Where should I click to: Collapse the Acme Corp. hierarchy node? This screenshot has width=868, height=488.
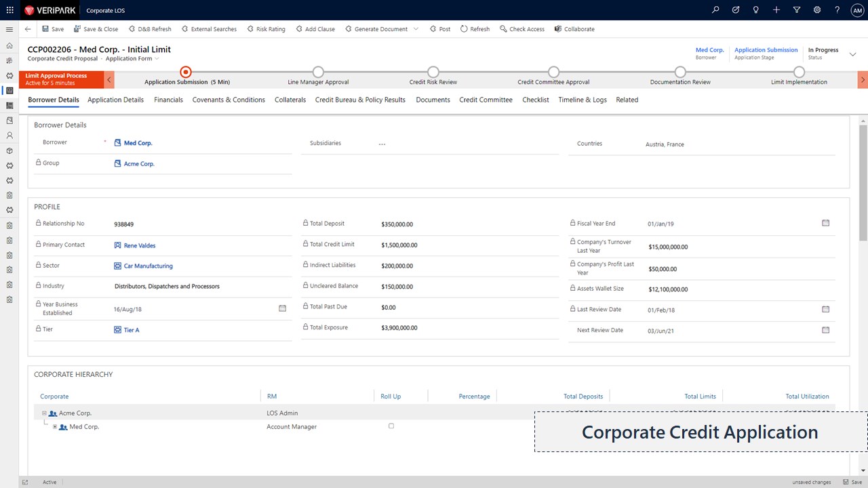click(x=44, y=413)
